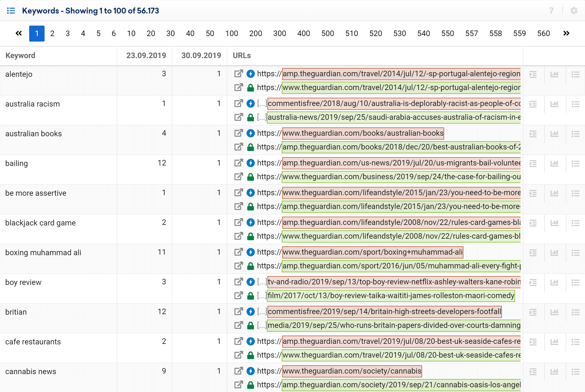Select page 1 in pagination
The image size is (585, 392).
coord(37,34)
